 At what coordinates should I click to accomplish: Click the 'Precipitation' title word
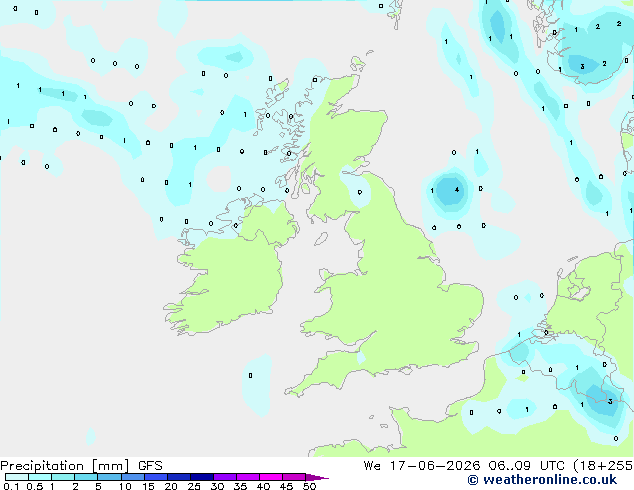pos(44,466)
